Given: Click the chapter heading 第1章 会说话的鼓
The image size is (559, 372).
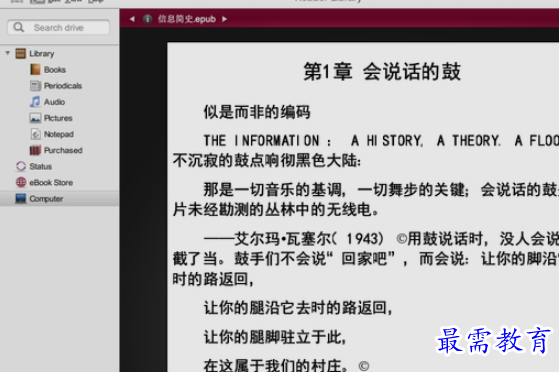Looking at the screenshot, I should point(382,71).
